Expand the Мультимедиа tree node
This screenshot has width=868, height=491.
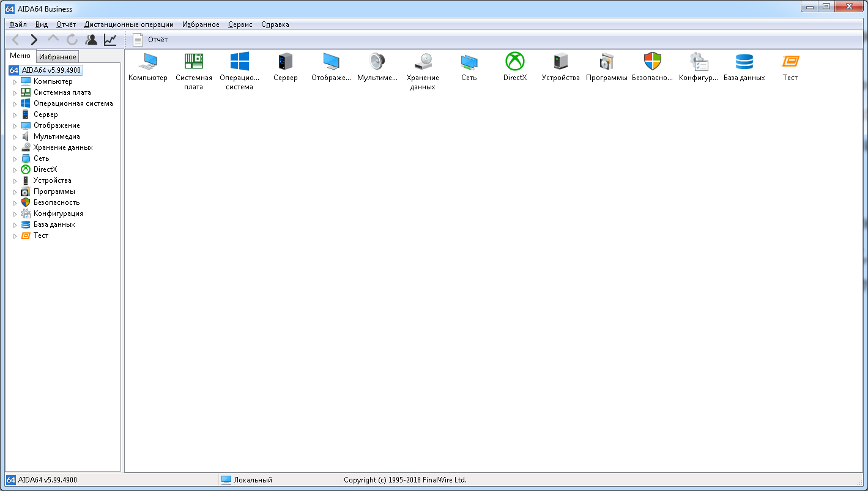click(x=15, y=136)
